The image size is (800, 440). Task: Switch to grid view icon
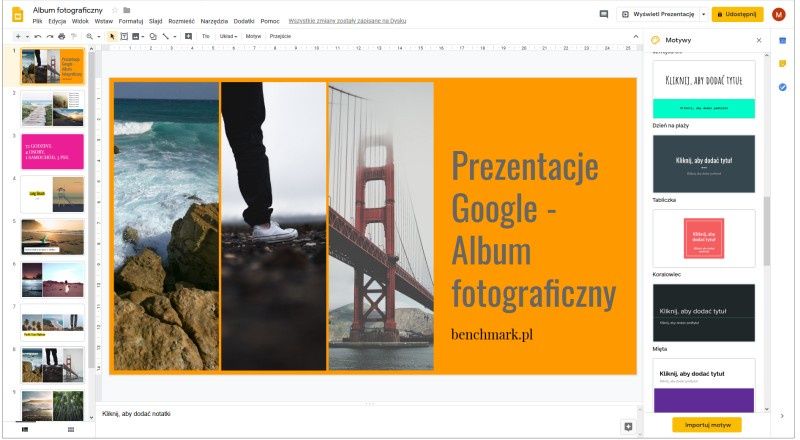point(71,429)
